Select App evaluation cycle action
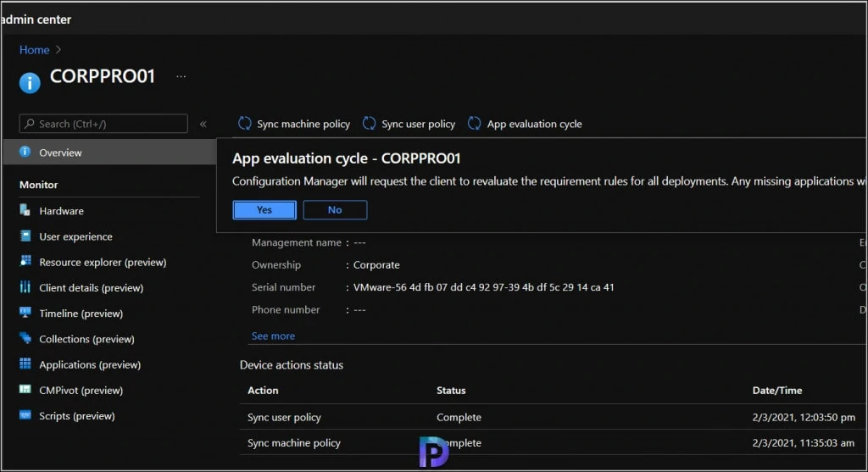Viewport: 868px width, 472px height. click(525, 124)
